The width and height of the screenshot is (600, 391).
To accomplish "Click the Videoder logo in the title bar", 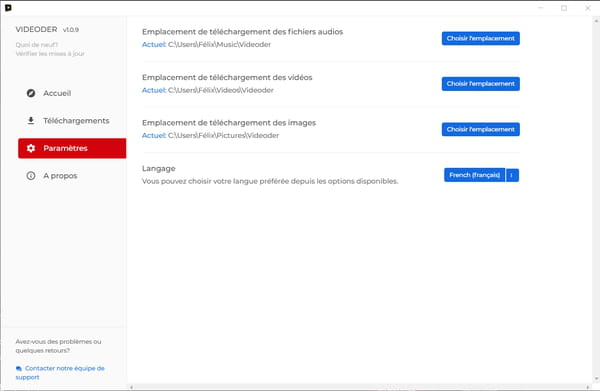I will click(x=8, y=8).
